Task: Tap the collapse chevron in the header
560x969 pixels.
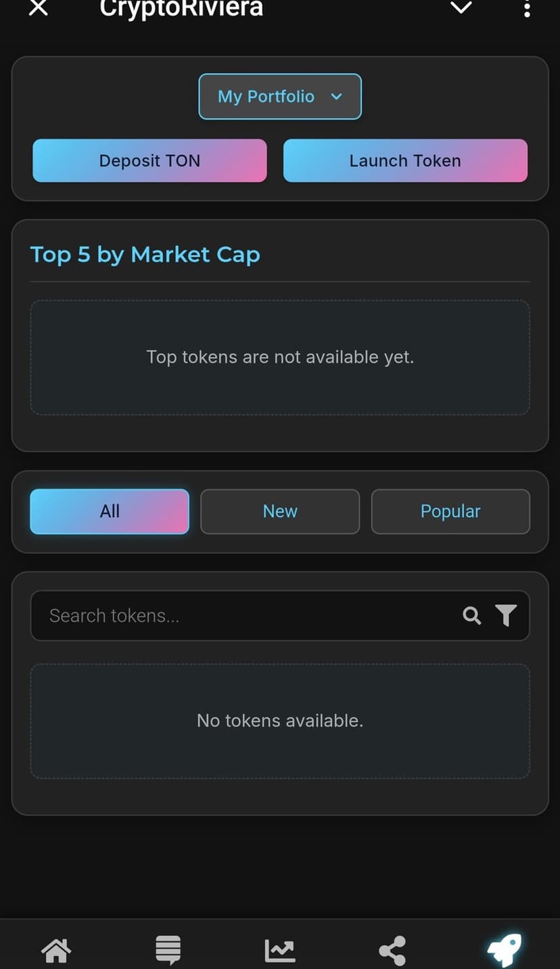Action: (x=461, y=8)
